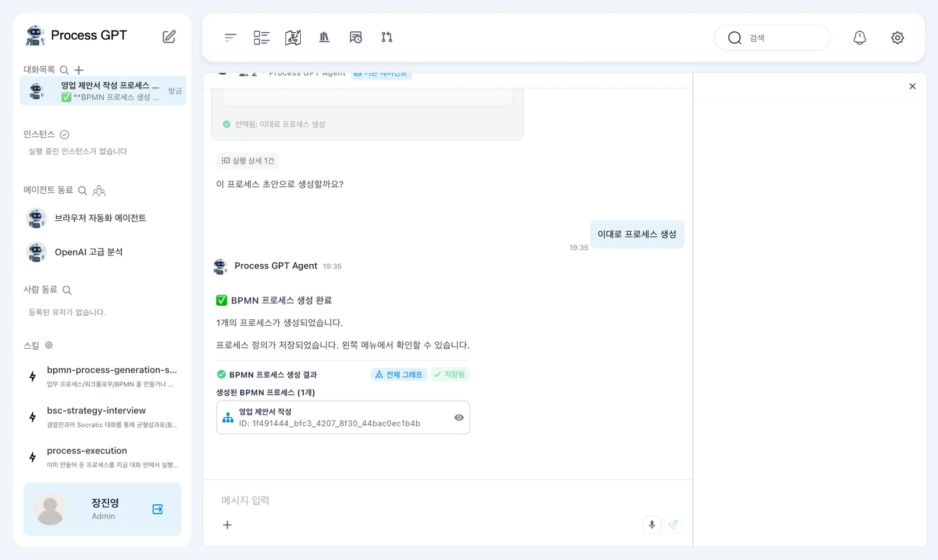Open the bsc-strategy-interview skill
The height and width of the screenshot is (560, 938).
click(x=103, y=417)
